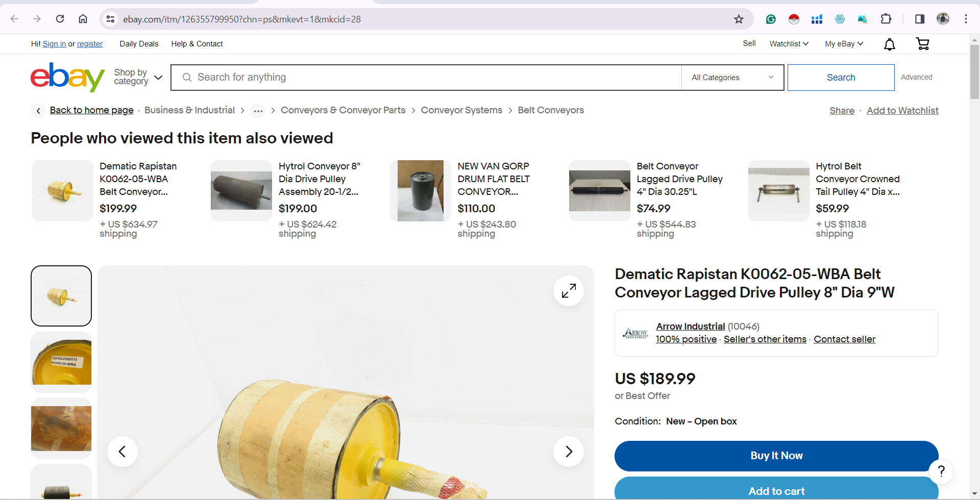Select third thumbnail with rusty surface

(61, 429)
